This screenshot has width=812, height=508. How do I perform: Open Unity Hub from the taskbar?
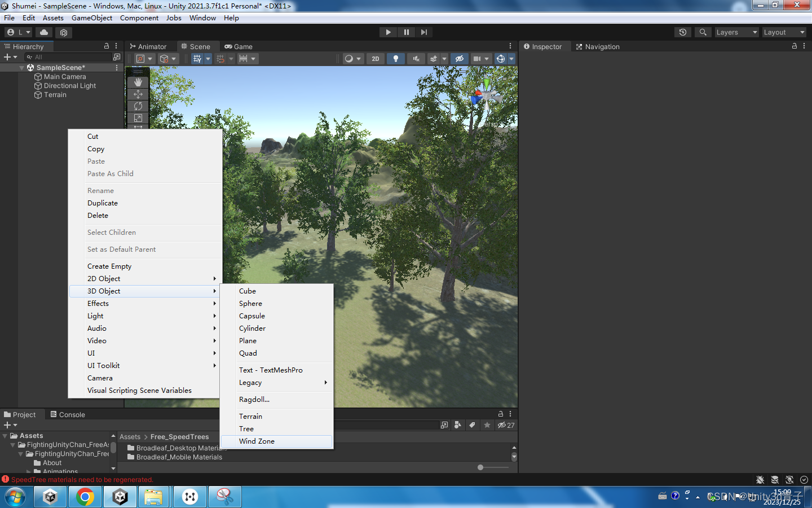tap(50, 497)
